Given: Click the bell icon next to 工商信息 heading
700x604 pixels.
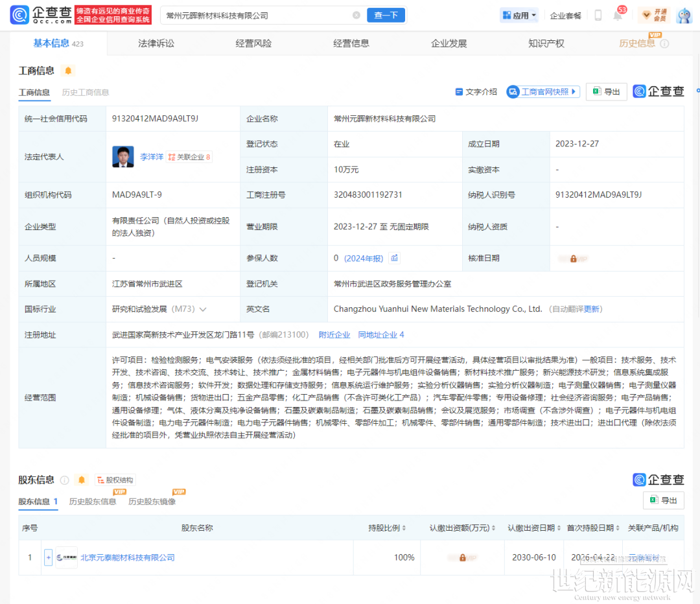Looking at the screenshot, I should click(68, 71).
